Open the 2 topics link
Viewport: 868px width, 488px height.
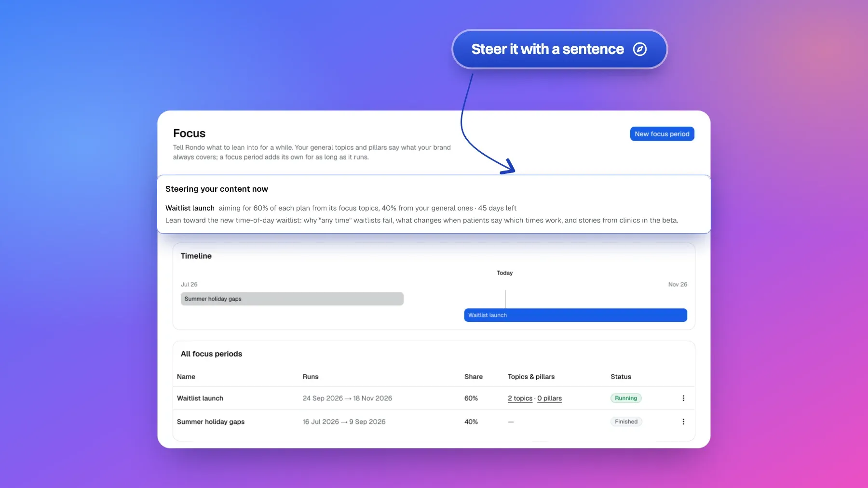pyautogui.click(x=520, y=398)
